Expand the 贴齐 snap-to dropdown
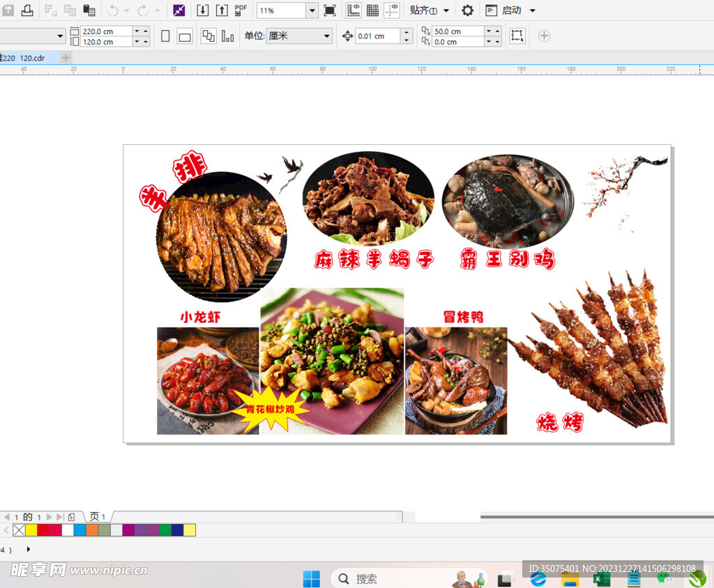This screenshot has width=714, height=588. pos(446,10)
